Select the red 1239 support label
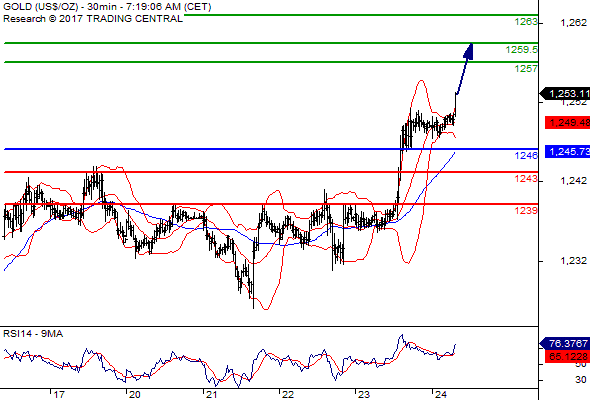Screen dimensions: 590x400 coord(526,210)
